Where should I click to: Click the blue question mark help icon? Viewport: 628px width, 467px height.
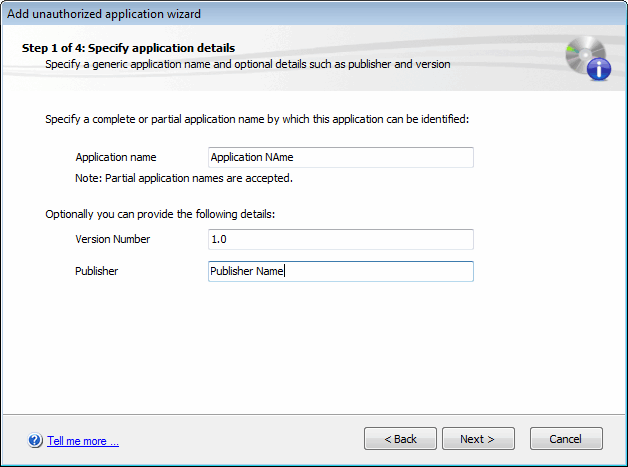click(x=35, y=440)
